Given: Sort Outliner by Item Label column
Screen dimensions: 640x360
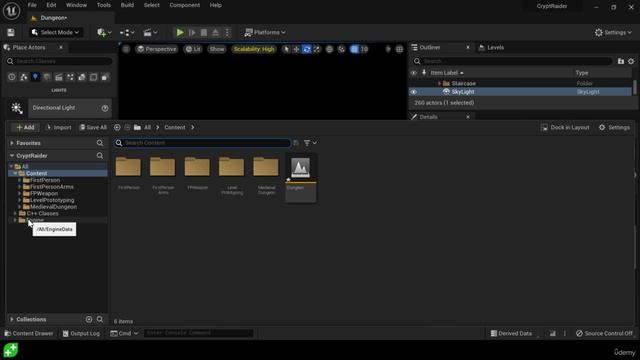Looking at the screenshot, I should point(447,73).
